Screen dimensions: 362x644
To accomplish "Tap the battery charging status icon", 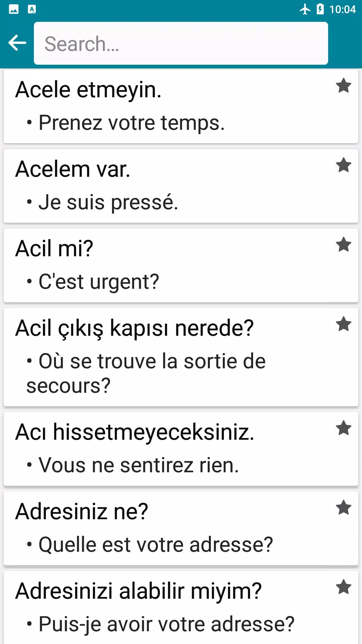I will pos(320,9).
